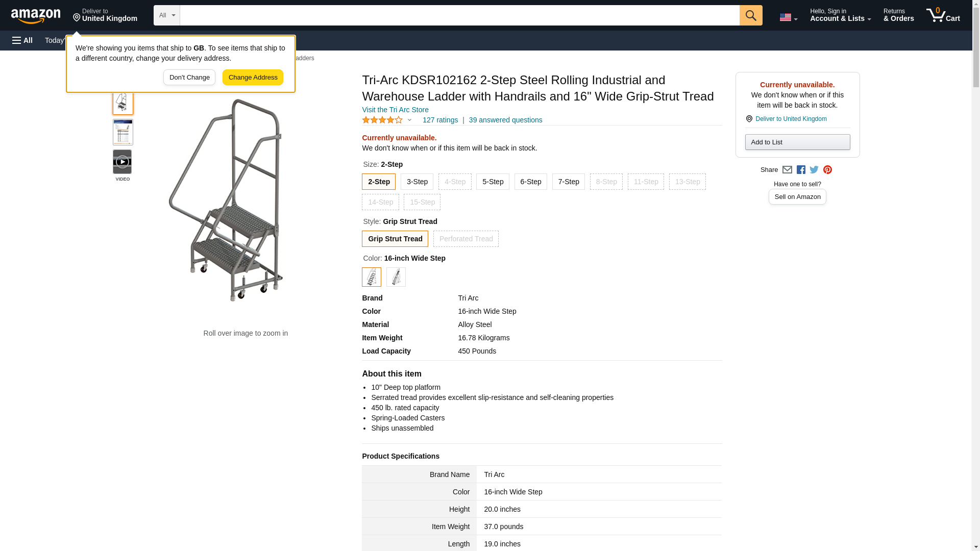This screenshot has width=980, height=551.
Task: Click the Change Address button
Action: tap(253, 78)
